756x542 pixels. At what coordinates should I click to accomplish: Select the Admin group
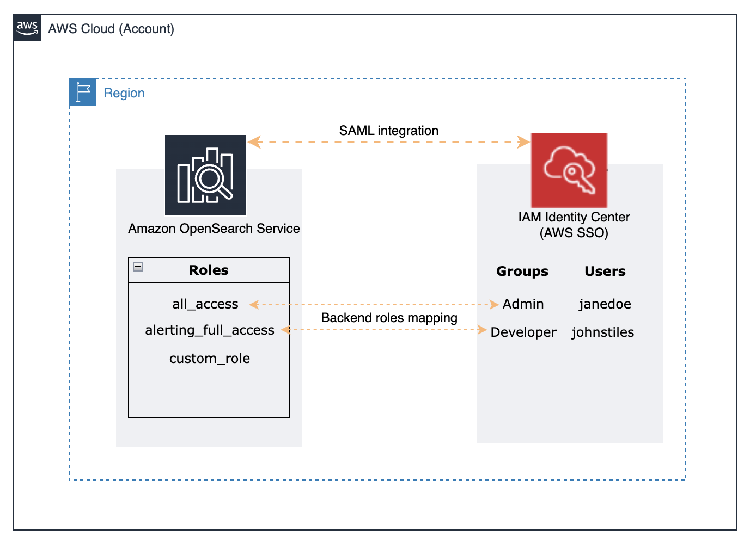point(523,304)
